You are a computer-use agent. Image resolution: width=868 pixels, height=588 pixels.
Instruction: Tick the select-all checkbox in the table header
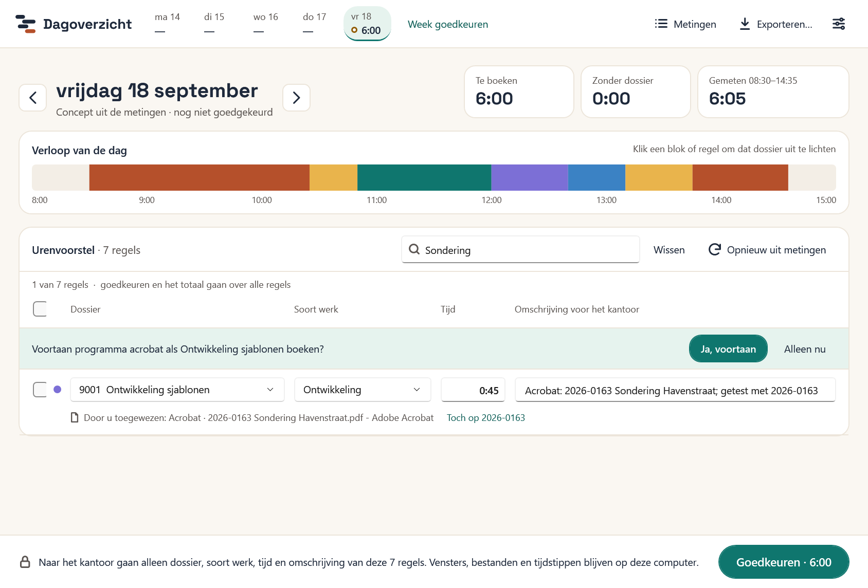40,309
